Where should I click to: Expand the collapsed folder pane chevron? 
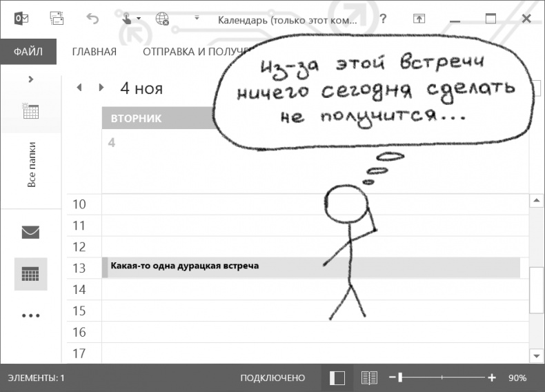pos(30,79)
